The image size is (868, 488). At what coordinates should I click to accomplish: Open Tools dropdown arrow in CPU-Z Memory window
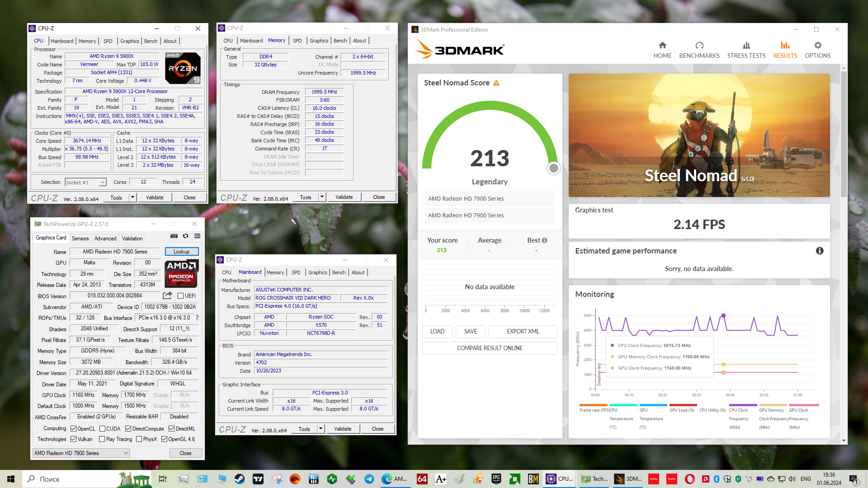tap(322, 197)
